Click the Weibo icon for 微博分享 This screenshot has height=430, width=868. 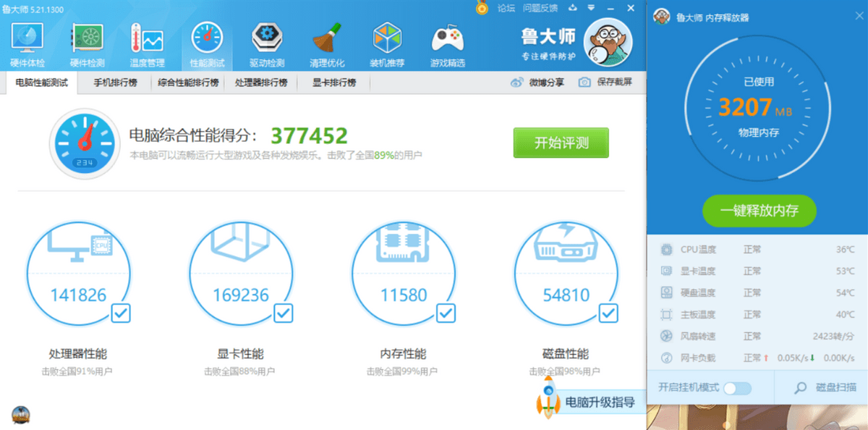[516, 83]
